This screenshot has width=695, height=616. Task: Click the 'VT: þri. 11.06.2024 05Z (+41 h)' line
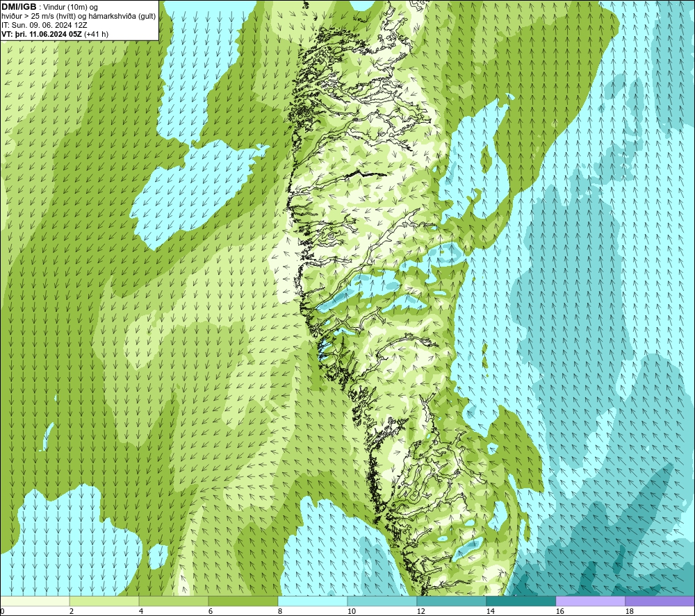[55, 34]
